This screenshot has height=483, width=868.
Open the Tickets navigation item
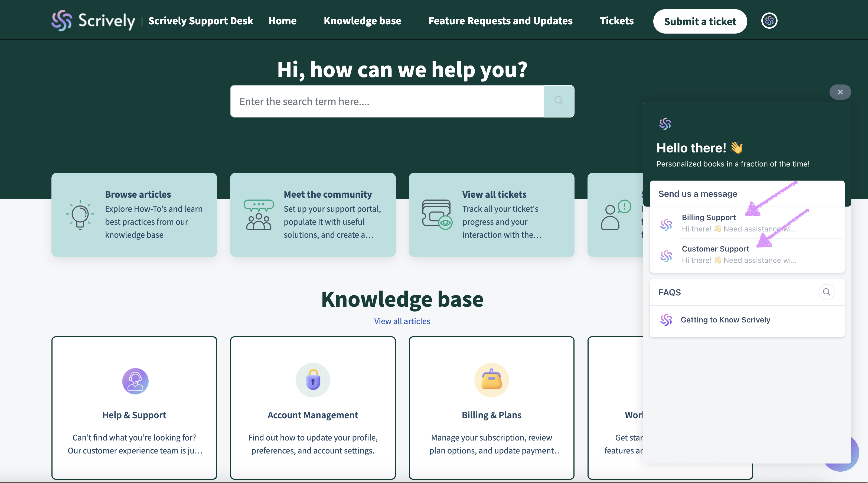pos(616,21)
